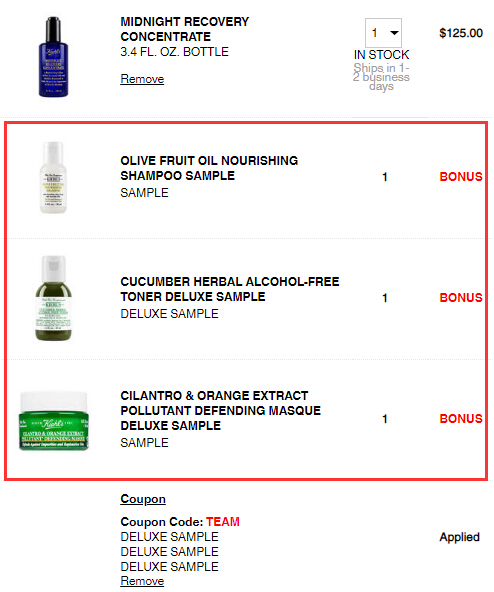The height and width of the screenshot is (592, 494).
Task: Click the Olive Fruit Oil shampoo sample image
Action: click(x=53, y=177)
